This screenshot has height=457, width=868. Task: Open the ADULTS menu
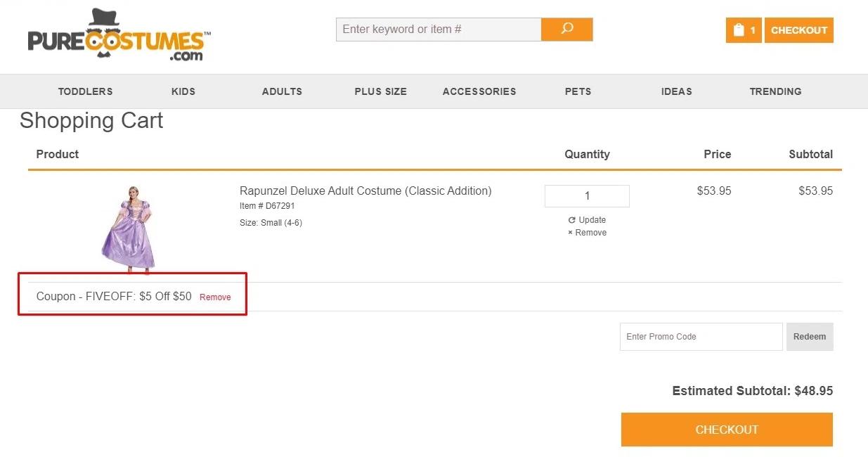tap(282, 91)
